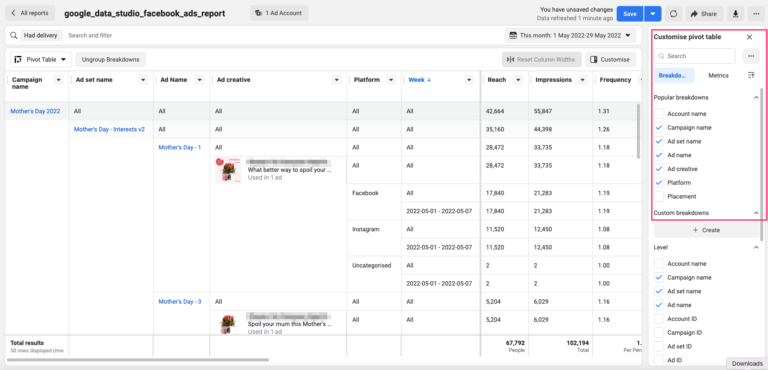This screenshot has width=768, height=370.
Task: Click the Ungroup Breakdowns button
Action: (x=111, y=59)
